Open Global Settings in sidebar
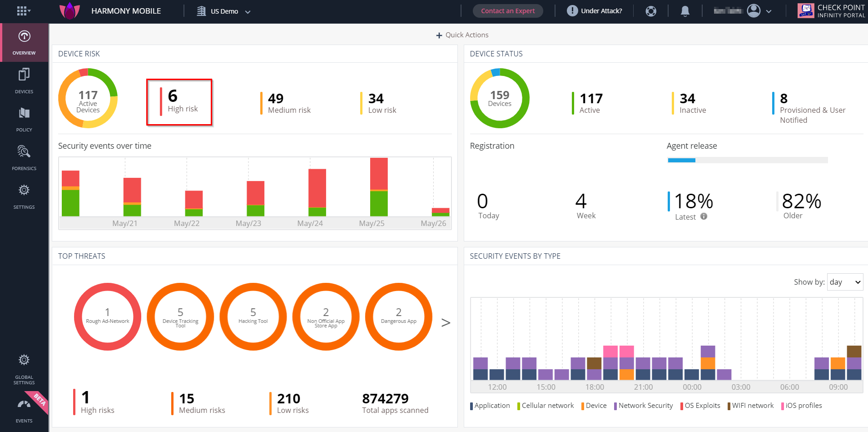 [24, 369]
